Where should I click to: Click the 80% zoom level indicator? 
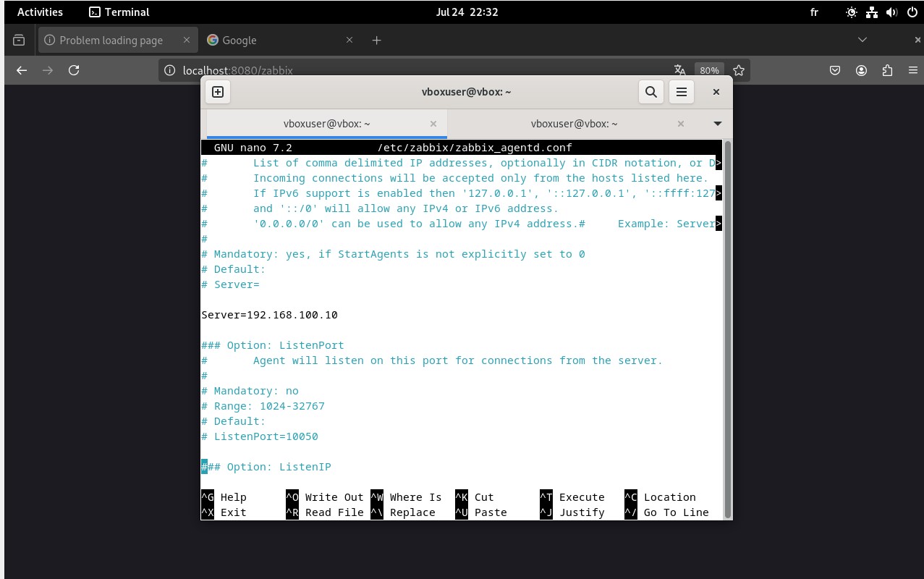click(x=709, y=70)
